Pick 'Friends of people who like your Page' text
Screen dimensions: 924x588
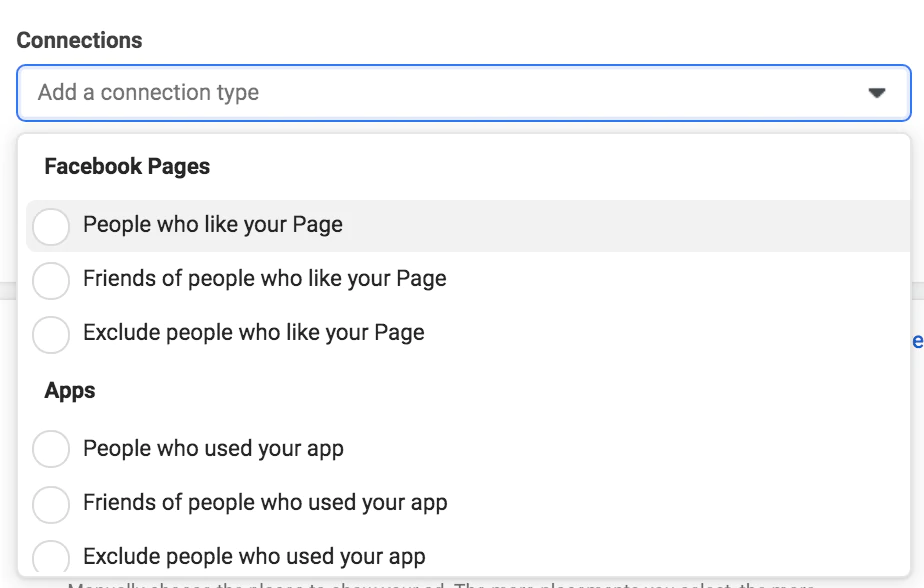(264, 279)
